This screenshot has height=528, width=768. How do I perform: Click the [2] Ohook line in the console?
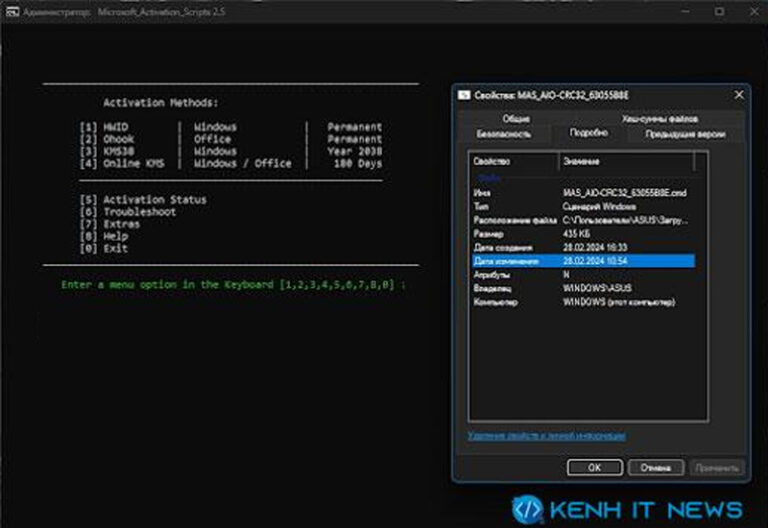(x=231, y=139)
